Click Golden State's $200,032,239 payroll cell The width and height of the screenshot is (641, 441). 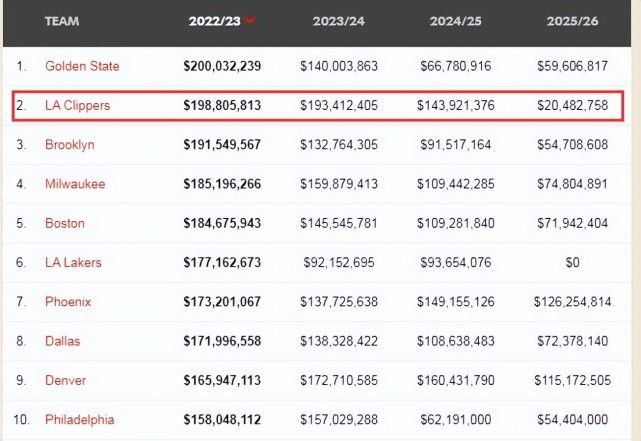222,66
